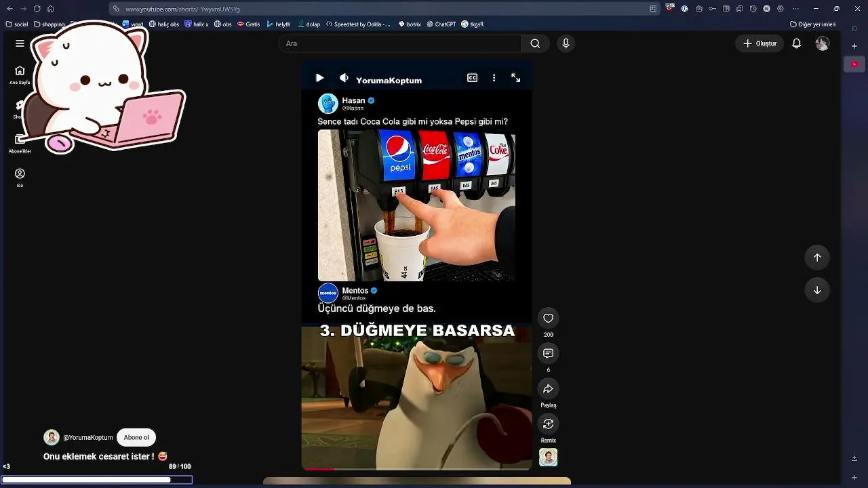Open the YouTube shortcut in browser sidebar
Image resolution: width=868 pixels, height=488 pixels.
point(854,64)
